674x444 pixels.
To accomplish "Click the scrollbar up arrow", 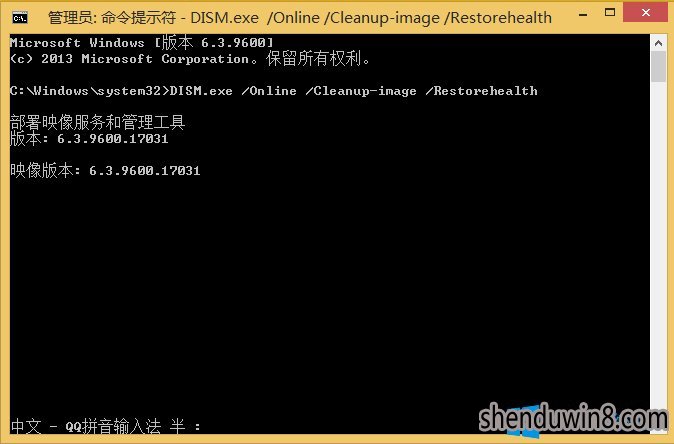I will click(x=658, y=43).
